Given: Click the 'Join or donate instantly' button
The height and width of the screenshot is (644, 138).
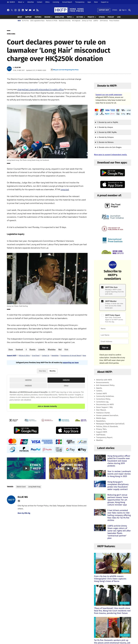Looking at the screenshot, I should [47, 406].
